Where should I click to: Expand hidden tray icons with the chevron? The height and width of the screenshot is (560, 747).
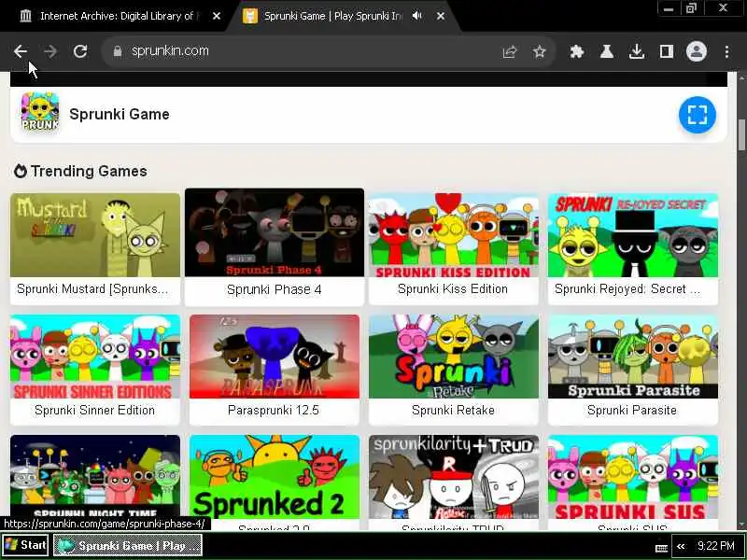pos(681,546)
